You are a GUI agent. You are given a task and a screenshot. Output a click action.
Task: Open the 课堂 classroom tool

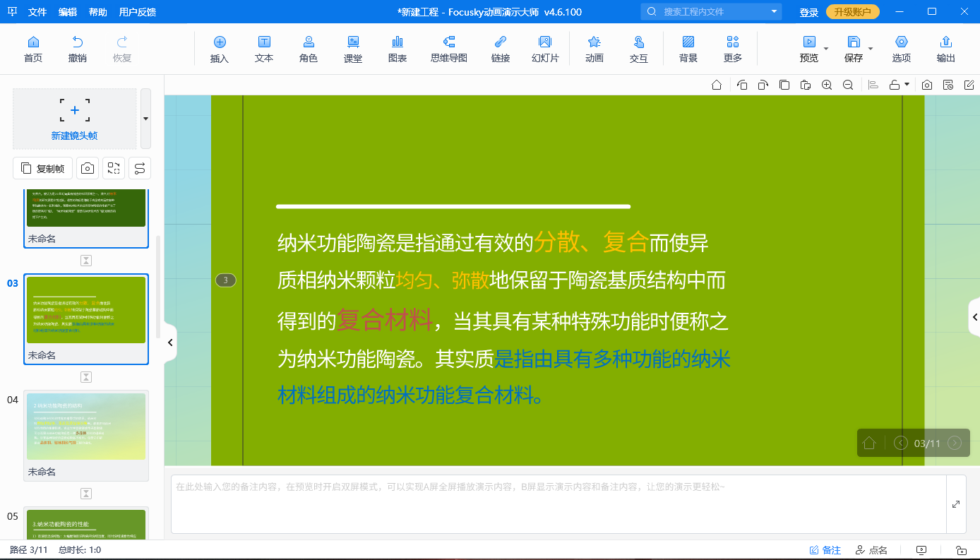[x=353, y=49]
